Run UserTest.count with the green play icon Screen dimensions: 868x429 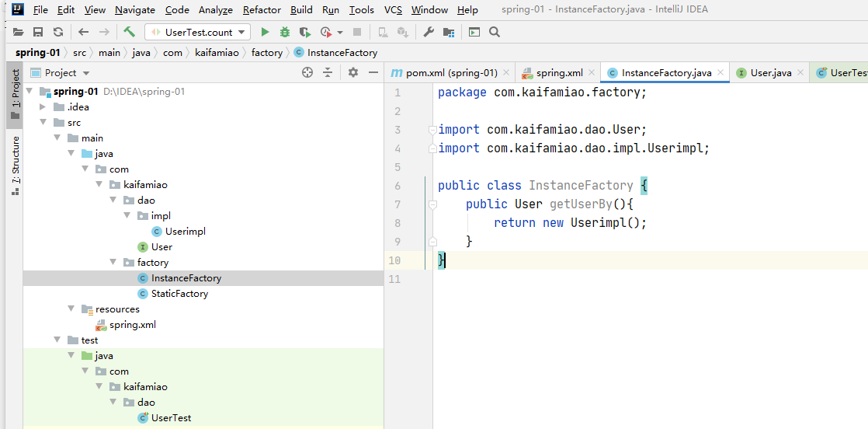pos(266,32)
